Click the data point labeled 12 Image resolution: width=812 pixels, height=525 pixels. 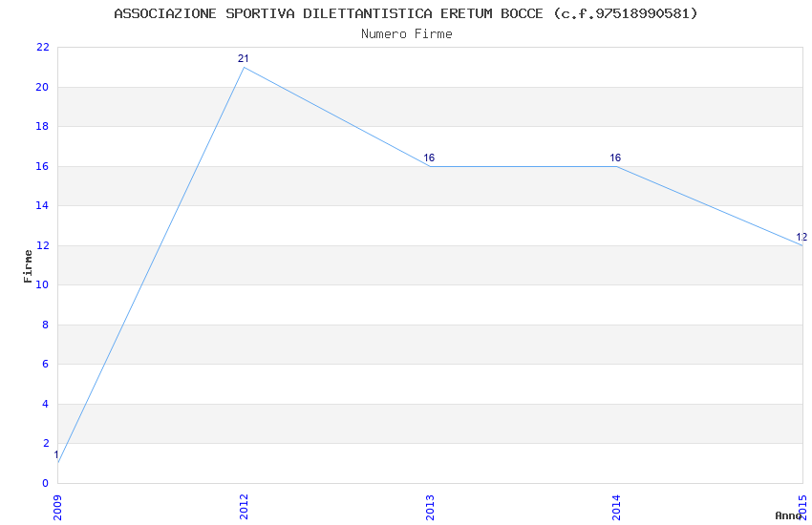click(x=801, y=245)
